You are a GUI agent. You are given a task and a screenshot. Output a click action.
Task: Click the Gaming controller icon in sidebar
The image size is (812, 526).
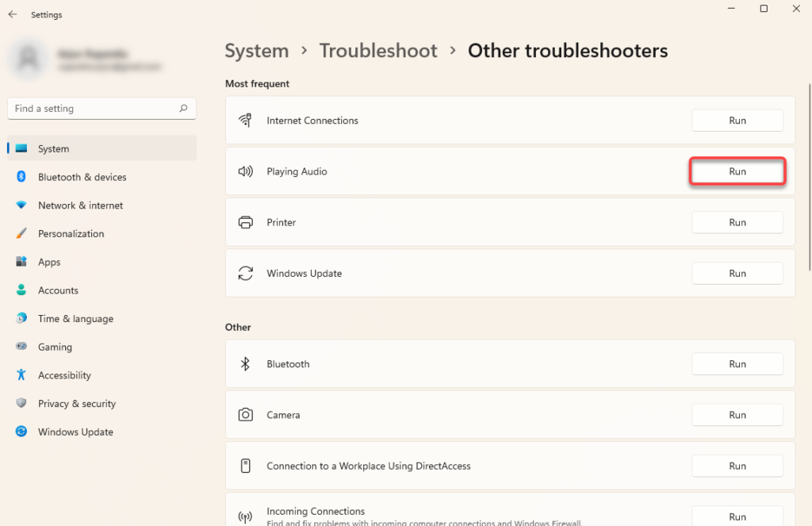coord(21,347)
